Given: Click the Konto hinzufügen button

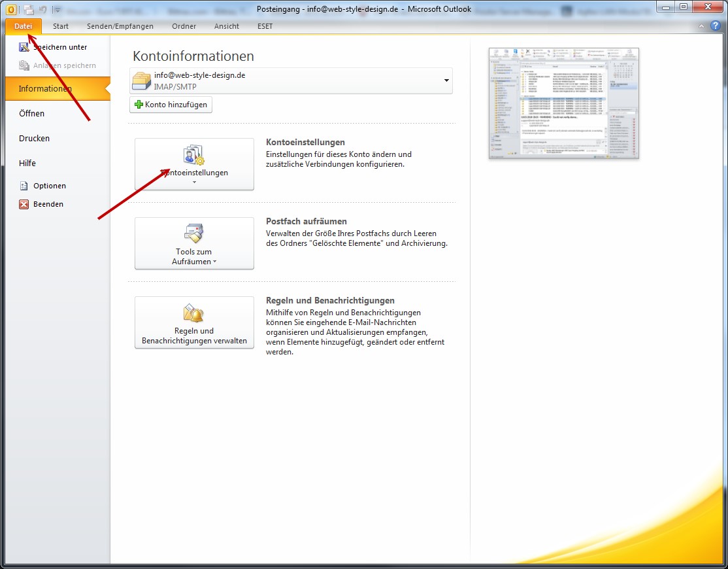Looking at the screenshot, I should click(171, 105).
